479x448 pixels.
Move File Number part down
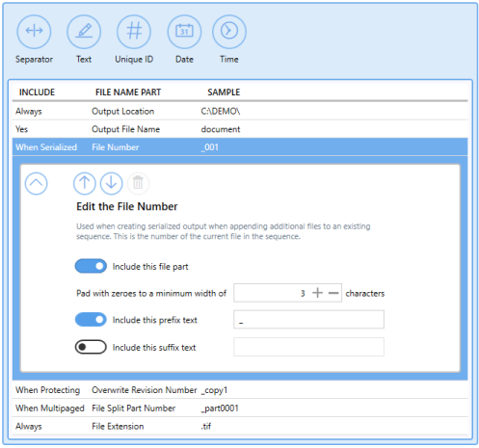pos(111,183)
